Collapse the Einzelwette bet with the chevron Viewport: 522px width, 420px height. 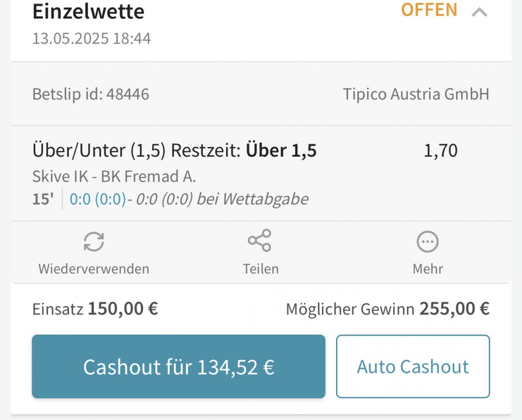tap(480, 13)
